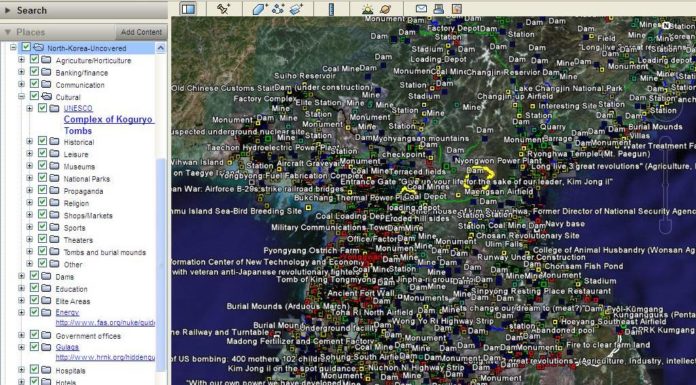
Task: Uncheck the Theaters checkbox
Action: [42, 239]
